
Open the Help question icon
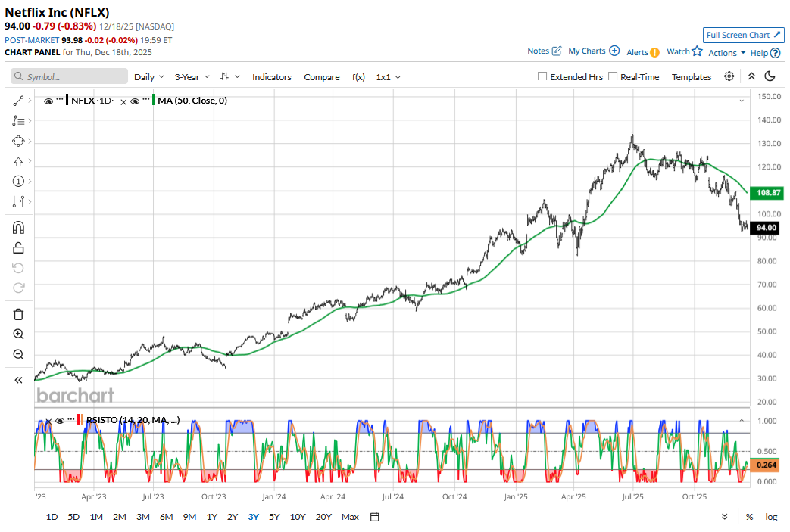(x=776, y=53)
